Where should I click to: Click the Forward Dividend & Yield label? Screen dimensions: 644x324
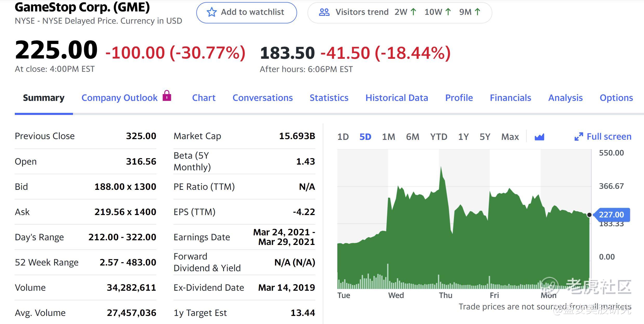207,262
